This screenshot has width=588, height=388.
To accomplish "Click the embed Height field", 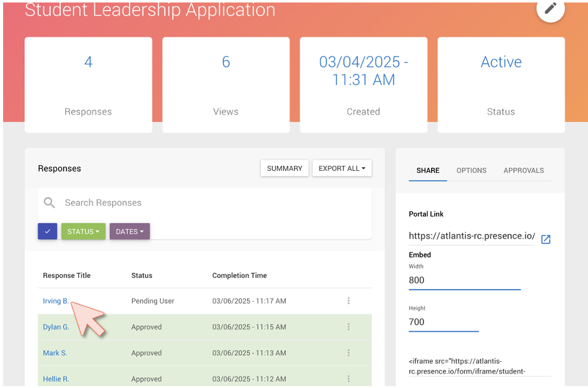I will pos(444,322).
